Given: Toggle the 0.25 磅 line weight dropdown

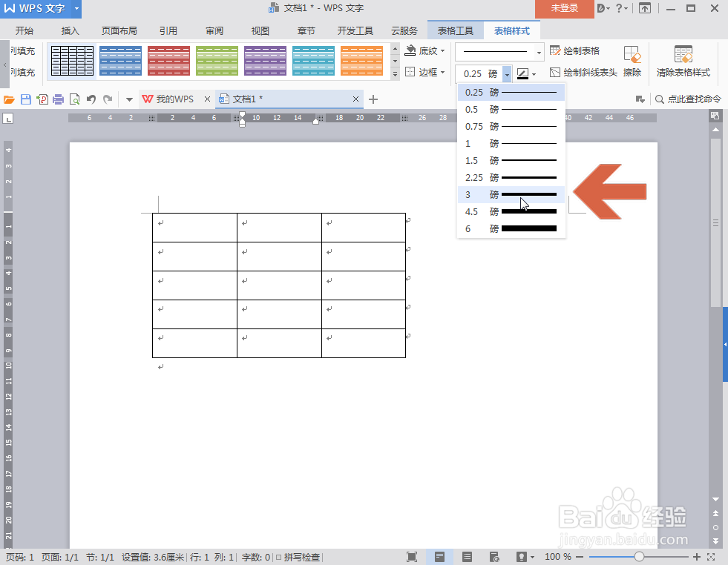Looking at the screenshot, I should pyautogui.click(x=507, y=73).
